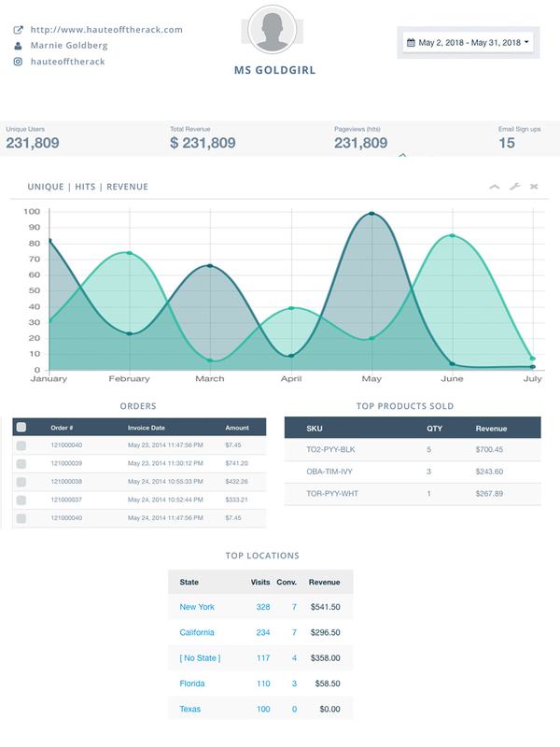Check the box for order 121000038

[x=21, y=482]
